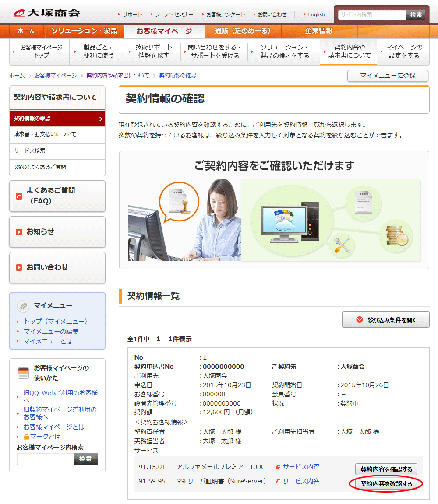Click the site search 検索 button
This screenshot has width=438, height=504.
pos(416,15)
